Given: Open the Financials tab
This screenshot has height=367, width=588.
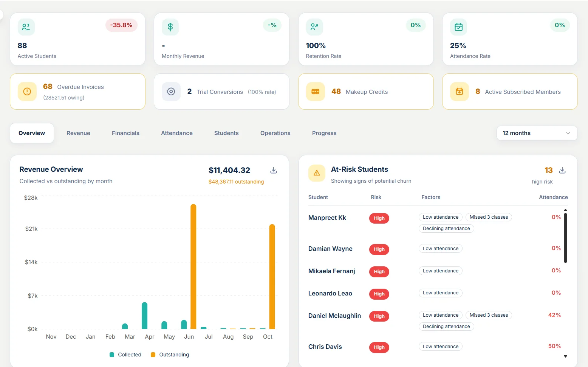Looking at the screenshot, I should (125, 133).
